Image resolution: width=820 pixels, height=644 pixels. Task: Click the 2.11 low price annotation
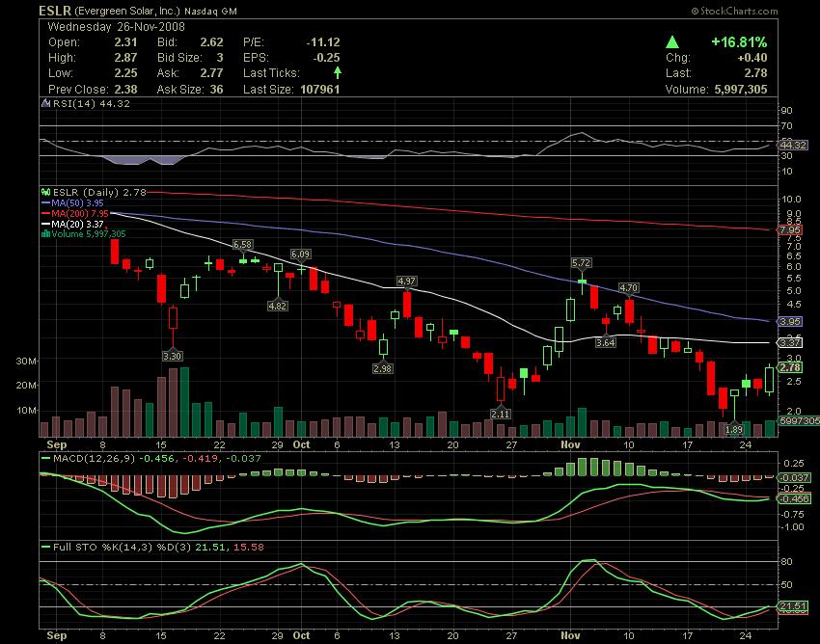(500, 414)
